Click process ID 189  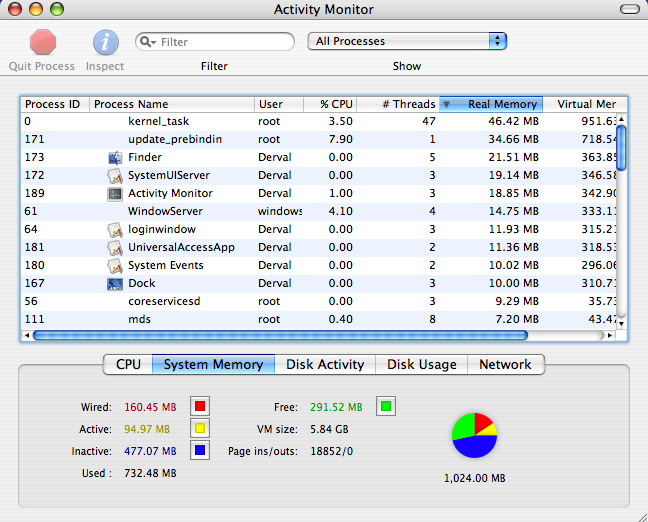pyautogui.click(x=34, y=193)
